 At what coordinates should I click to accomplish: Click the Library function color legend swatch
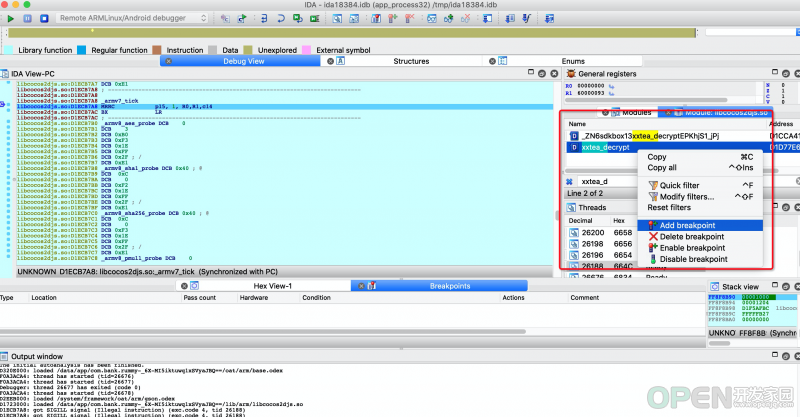[x=9, y=50]
